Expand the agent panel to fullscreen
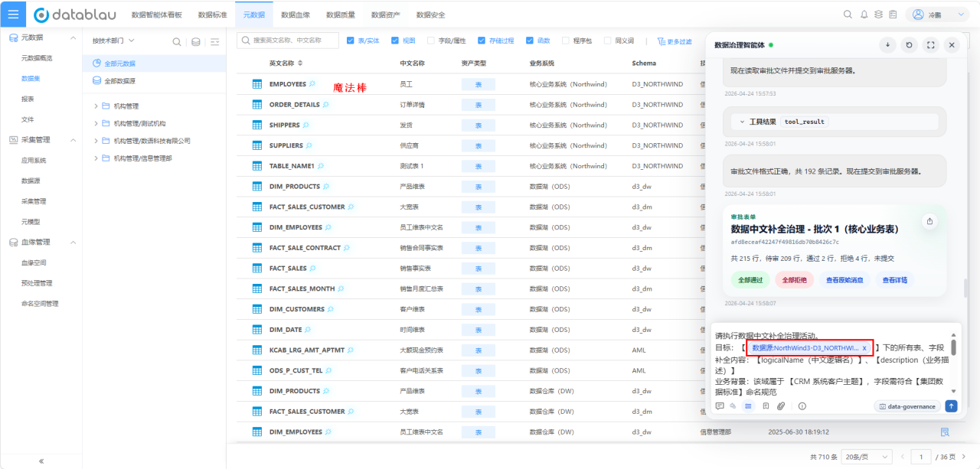 [x=930, y=45]
